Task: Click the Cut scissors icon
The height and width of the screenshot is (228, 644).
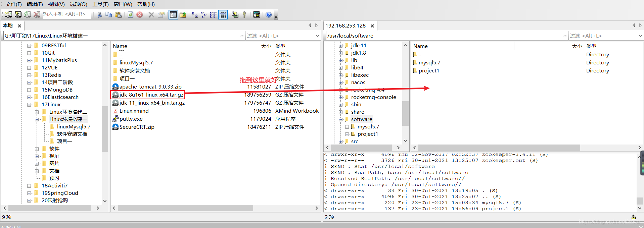Action: click(x=100, y=15)
